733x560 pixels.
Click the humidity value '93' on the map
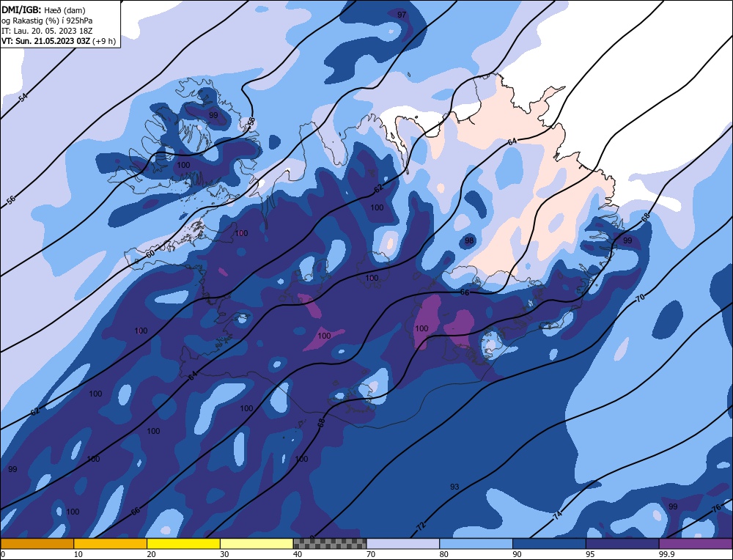click(x=454, y=487)
